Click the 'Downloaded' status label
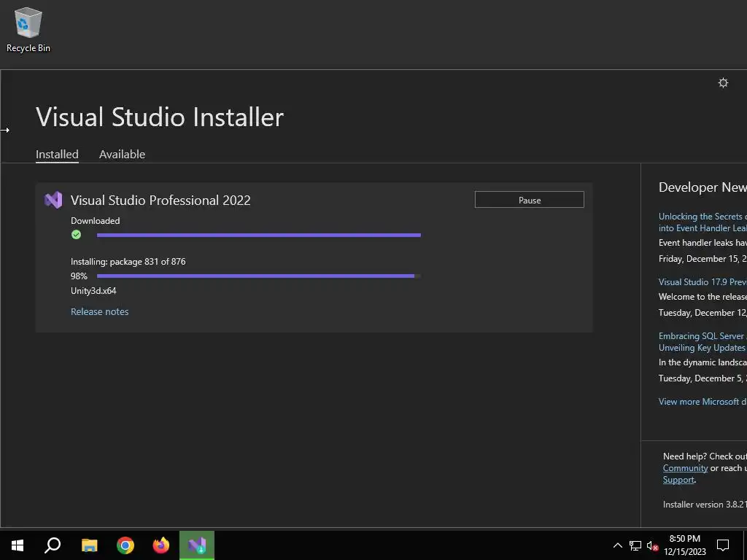The width and height of the screenshot is (747, 560). (x=96, y=220)
